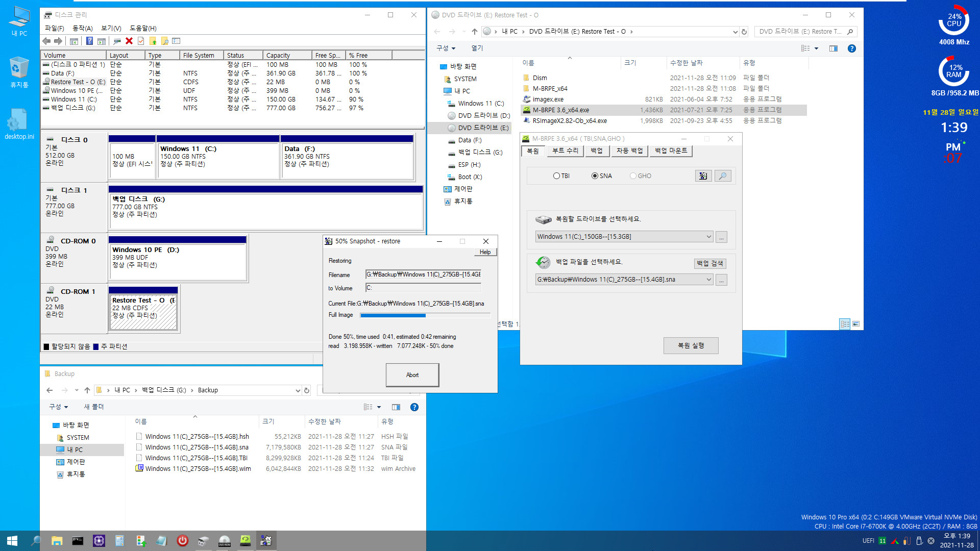Expand the Backup Explorer address bar dropdown
Viewport: 980px width, 551px height.
click(298, 390)
